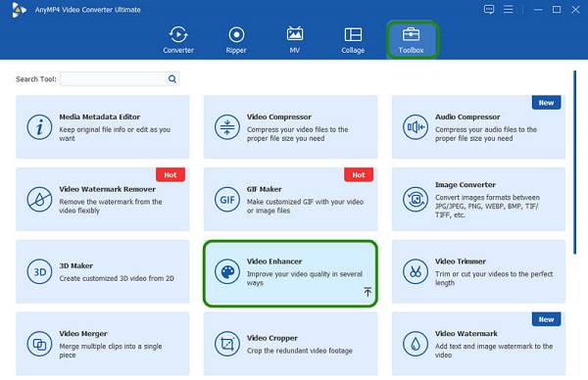Click 'Crop the redundant video footage' description

tap(299, 351)
